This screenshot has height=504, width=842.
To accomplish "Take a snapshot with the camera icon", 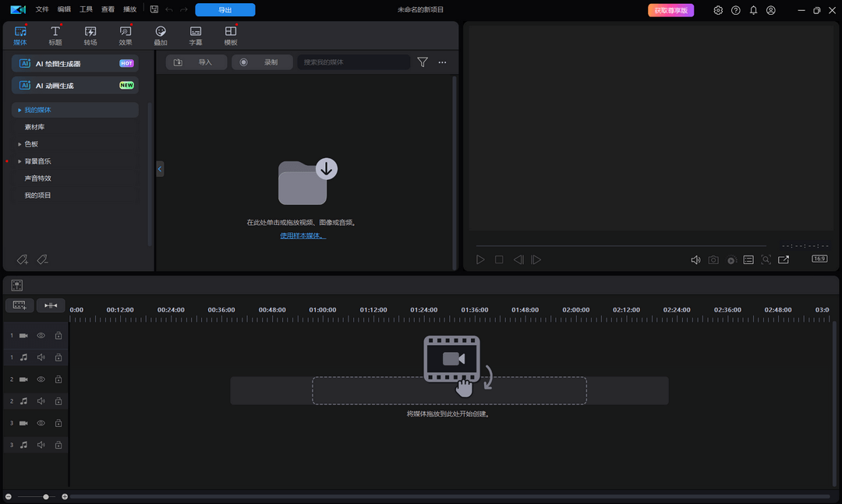I will (x=713, y=259).
